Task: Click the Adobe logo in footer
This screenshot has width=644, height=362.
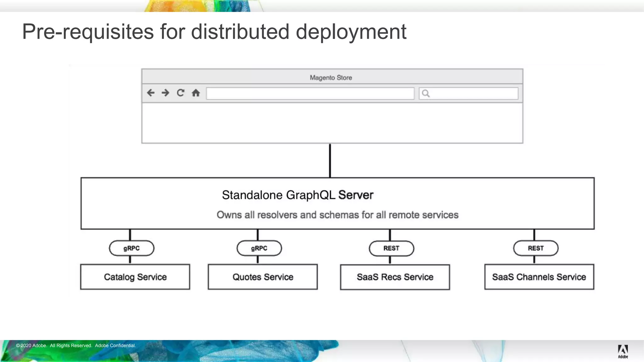Action: (x=623, y=351)
